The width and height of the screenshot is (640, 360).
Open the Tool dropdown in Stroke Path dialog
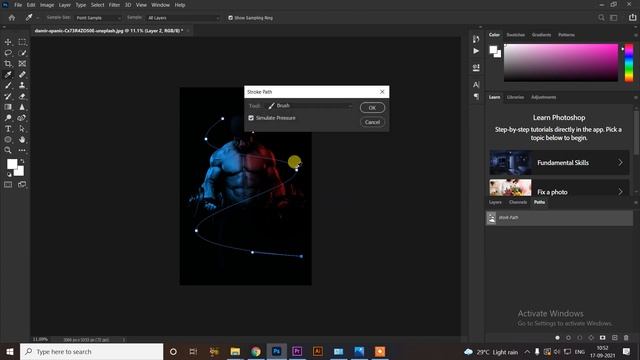(310, 106)
